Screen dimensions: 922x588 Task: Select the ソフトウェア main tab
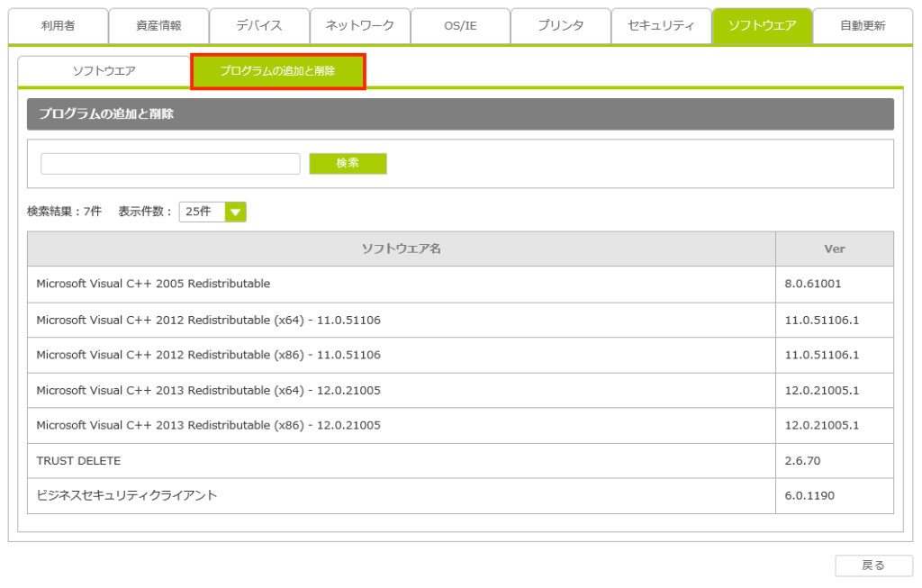[x=762, y=26]
